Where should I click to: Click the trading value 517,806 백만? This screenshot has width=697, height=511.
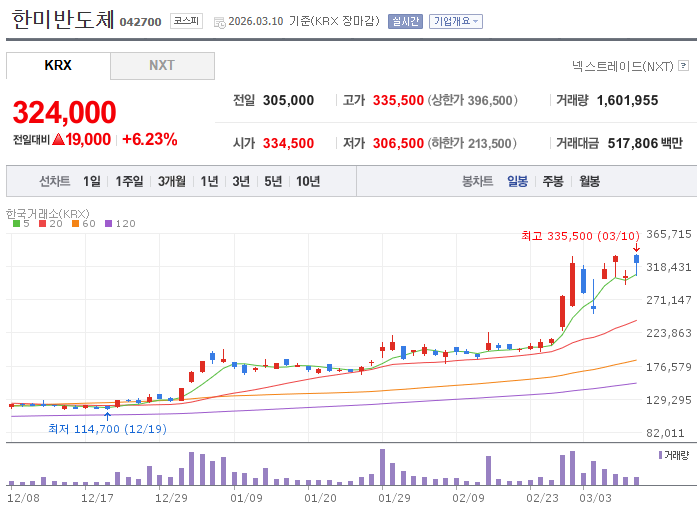tap(645, 143)
